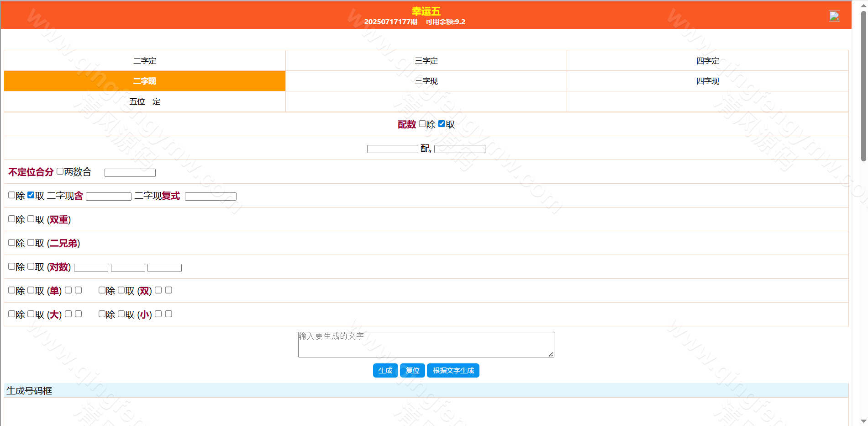Viewport: 868px width, 426px height.
Task: Select the 四字定 tab
Action: click(707, 61)
